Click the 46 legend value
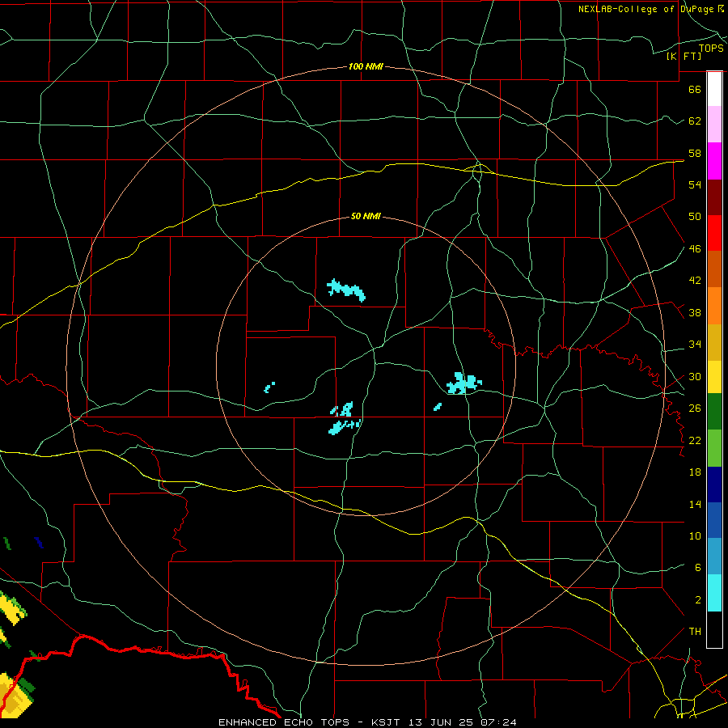The height and width of the screenshot is (728, 728). click(x=695, y=248)
